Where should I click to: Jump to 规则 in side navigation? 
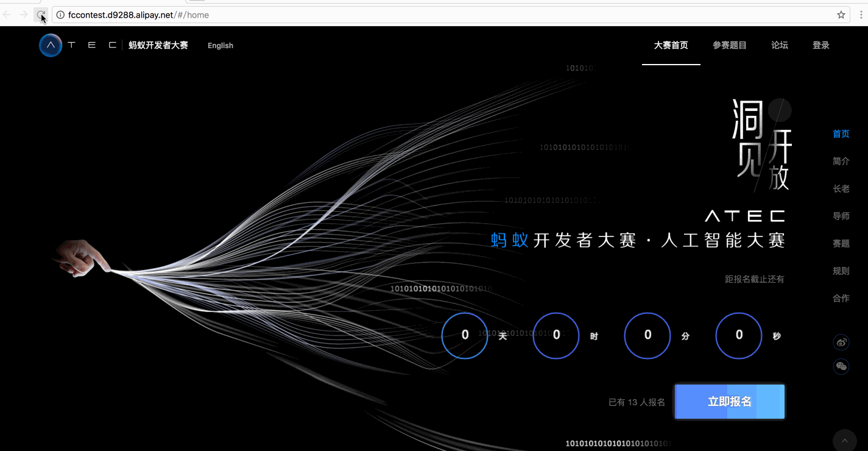point(841,271)
